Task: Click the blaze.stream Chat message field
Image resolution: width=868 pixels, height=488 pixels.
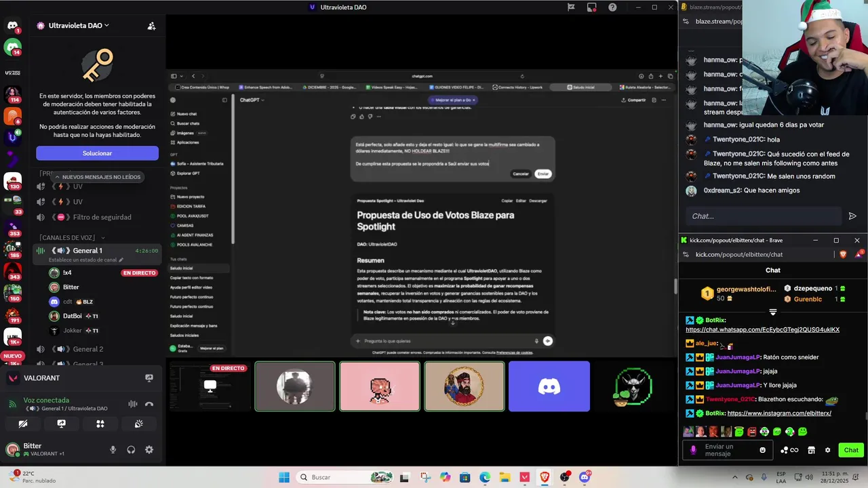Action: 763,216
